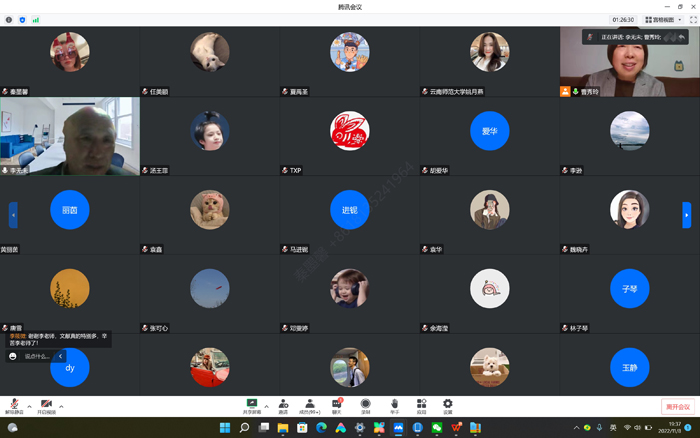The height and width of the screenshot is (438, 700).
Task: Click the red leave meeting button
Action: (677, 407)
